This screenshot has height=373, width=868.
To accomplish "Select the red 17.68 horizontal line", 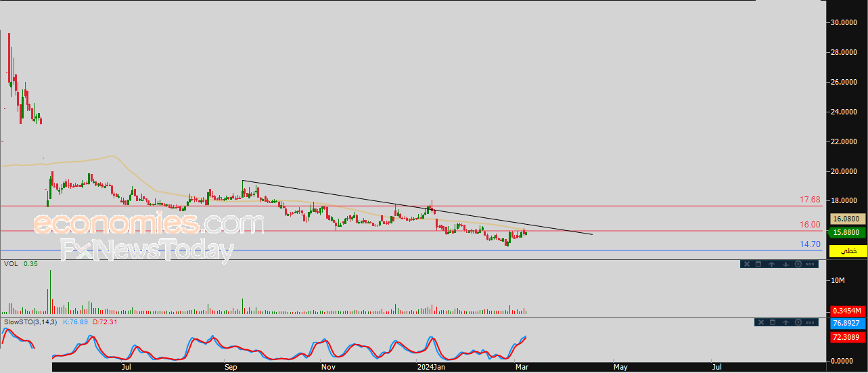I will 411,206.
